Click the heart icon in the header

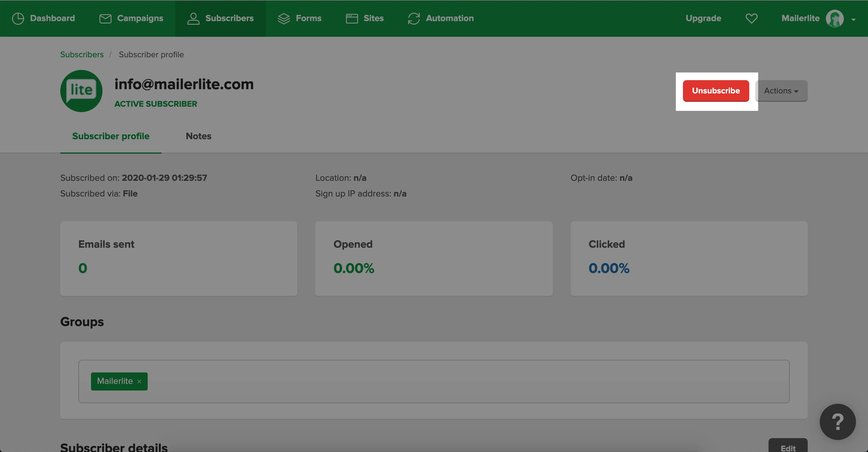tap(751, 18)
